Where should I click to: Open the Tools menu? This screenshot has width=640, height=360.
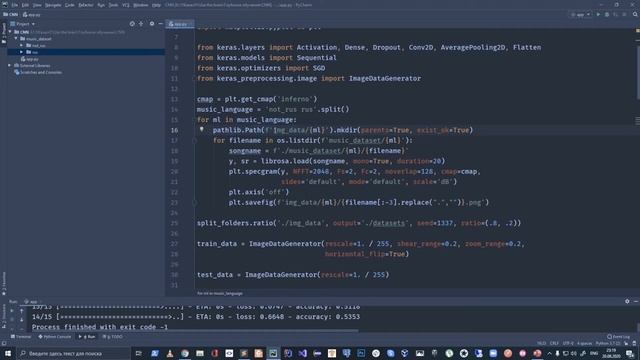(x=113, y=5)
